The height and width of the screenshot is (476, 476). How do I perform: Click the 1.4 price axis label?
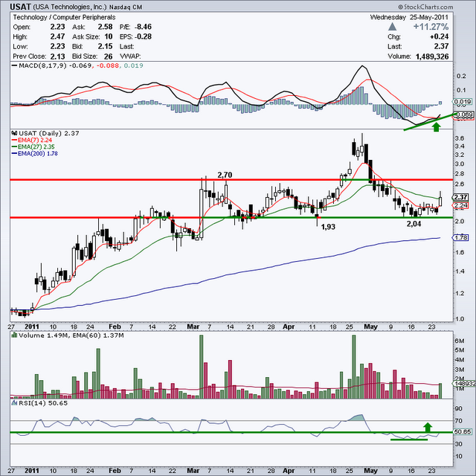pos(460,271)
